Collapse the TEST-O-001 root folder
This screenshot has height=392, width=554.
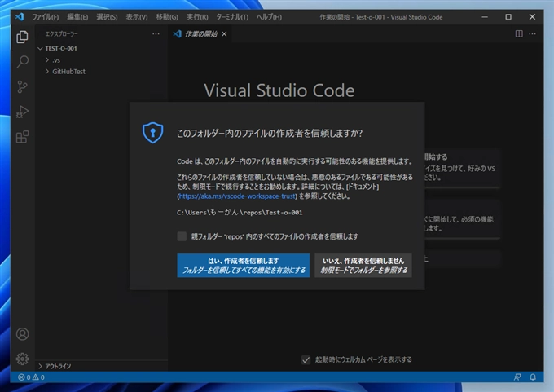click(40, 48)
